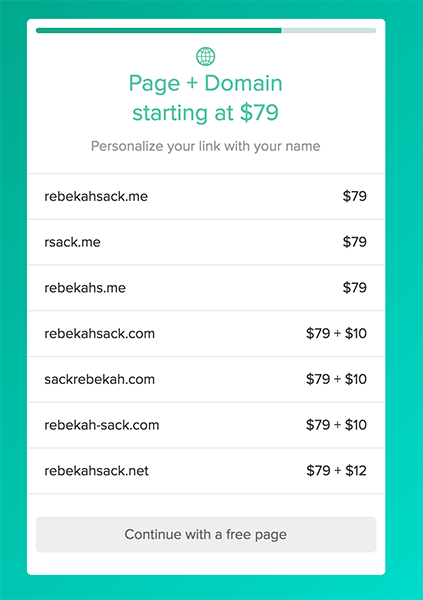Click $79 + $10 price for rebekahsack.com
Screen dimensions: 423x600
pos(336,333)
